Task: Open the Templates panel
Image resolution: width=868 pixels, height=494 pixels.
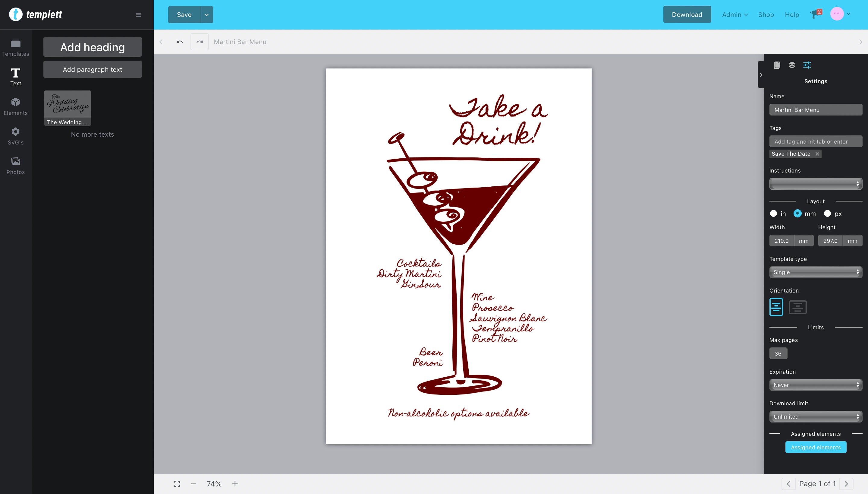Action: point(16,47)
